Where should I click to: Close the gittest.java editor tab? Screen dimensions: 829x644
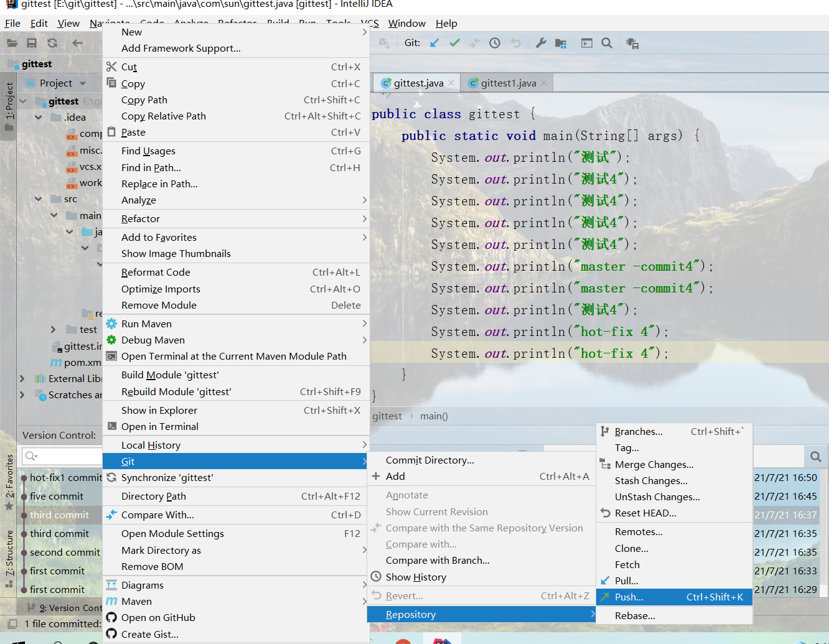pos(451,83)
